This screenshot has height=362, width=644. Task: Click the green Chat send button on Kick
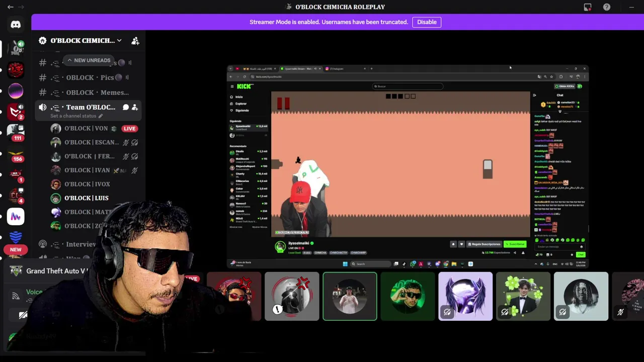(x=580, y=254)
